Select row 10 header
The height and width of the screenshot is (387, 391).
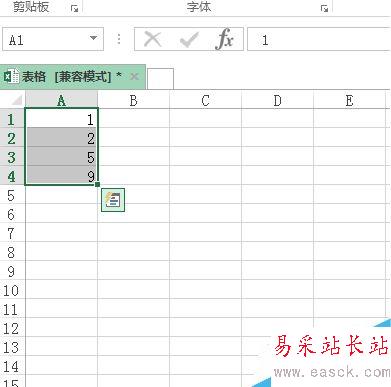12,289
